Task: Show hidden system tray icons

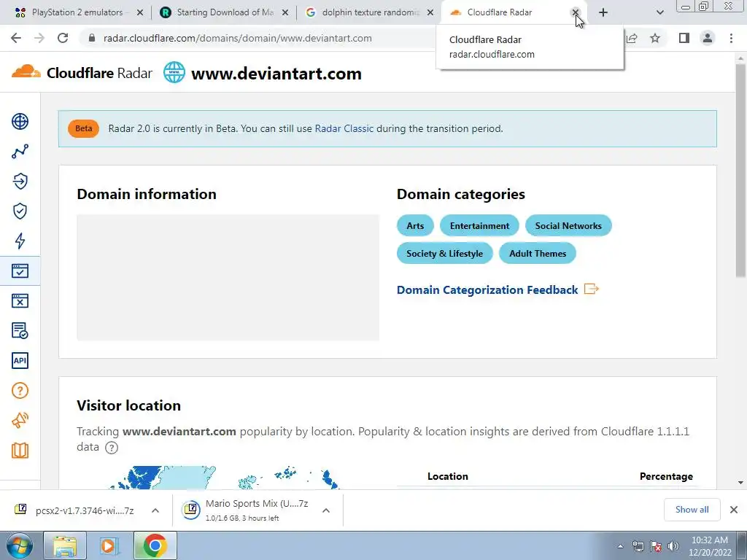Action: (620, 546)
